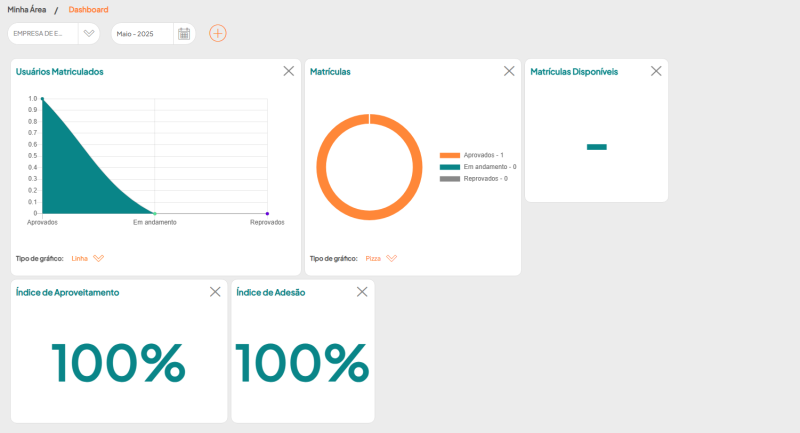Select the orange Aprovados legend swatch
Viewport: 800px width, 433px height.
click(450, 155)
